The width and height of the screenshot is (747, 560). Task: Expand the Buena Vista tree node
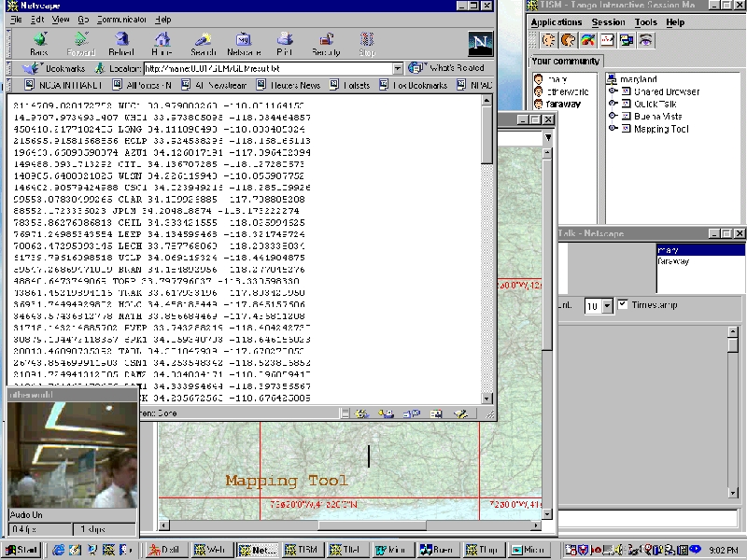(x=613, y=115)
